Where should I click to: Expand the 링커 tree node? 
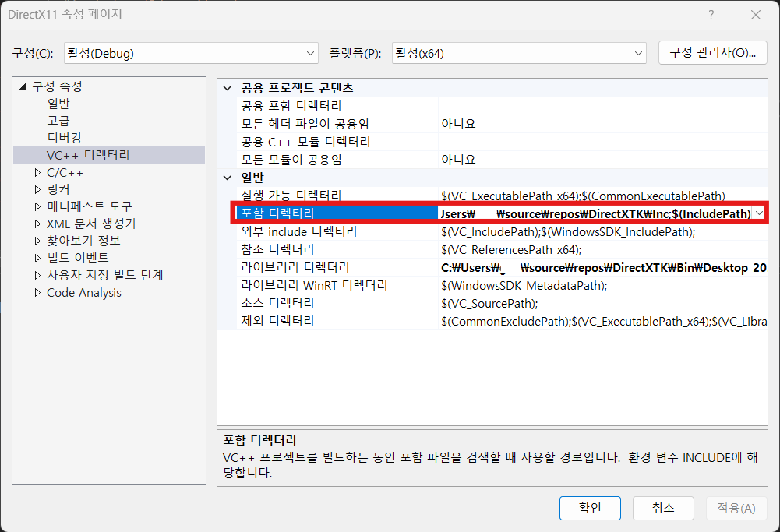point(37,189)
